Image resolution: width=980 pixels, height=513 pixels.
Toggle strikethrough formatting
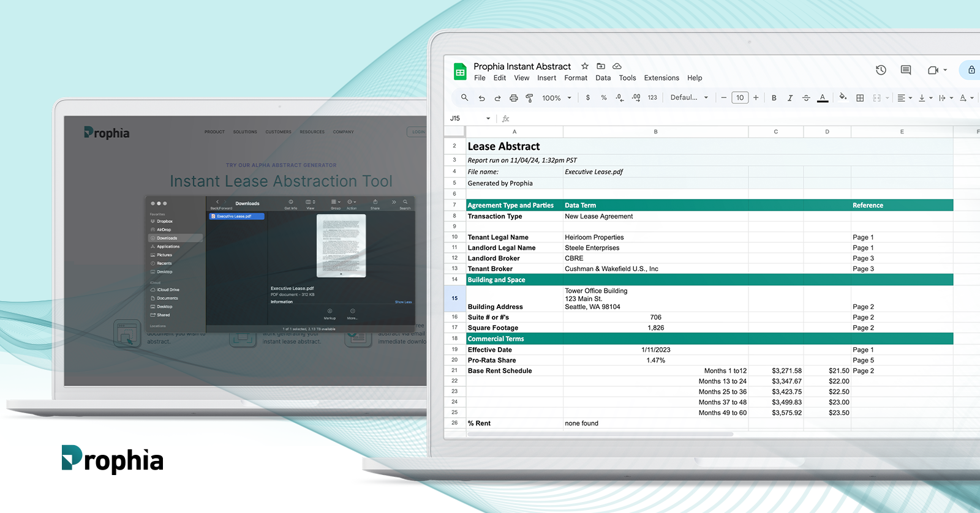[x=806, y=98]
